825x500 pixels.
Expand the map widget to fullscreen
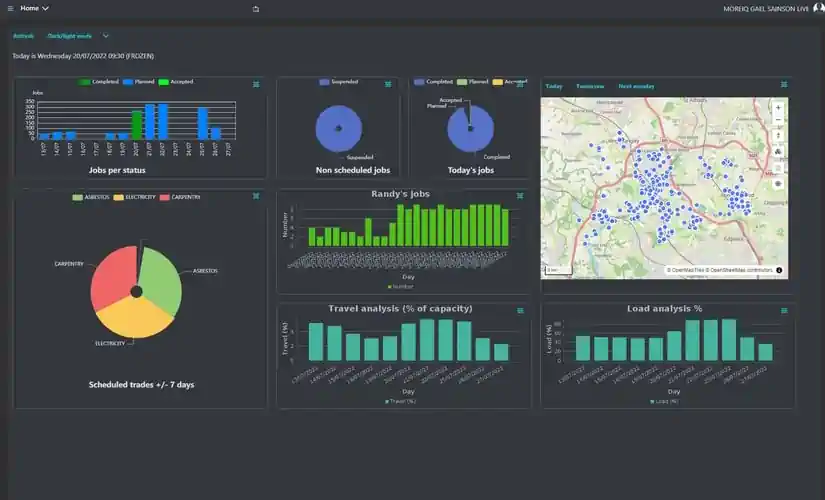[x=784, y=84]
